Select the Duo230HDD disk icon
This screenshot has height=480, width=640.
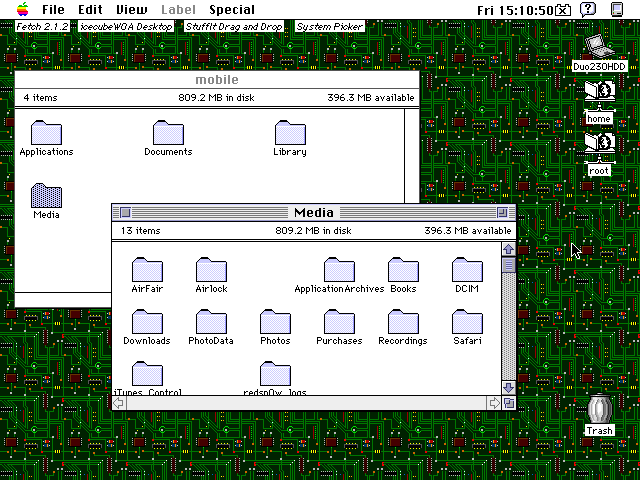click(599, 47)
